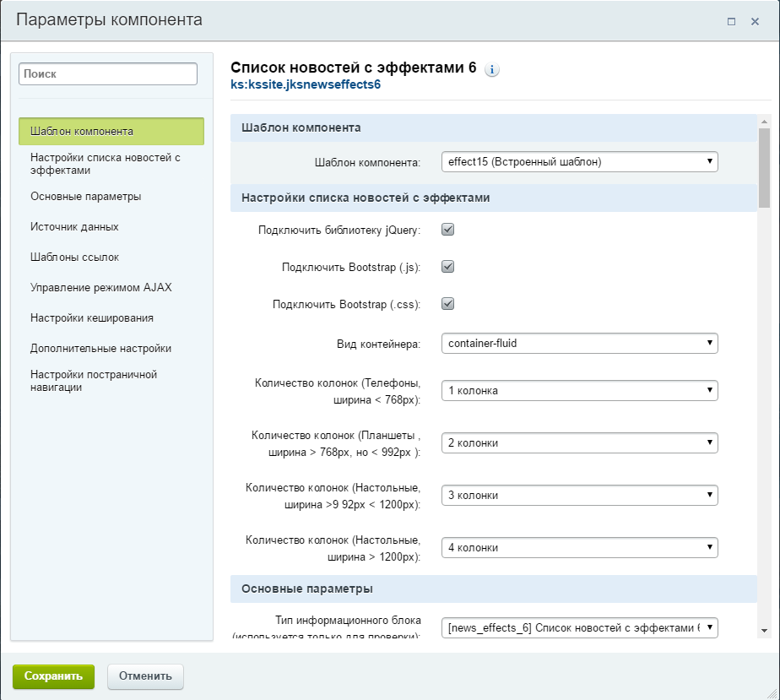Expand the 4 колонки dropdown
Viewport: 780px width, 700px height.
[x=579, y=548]
